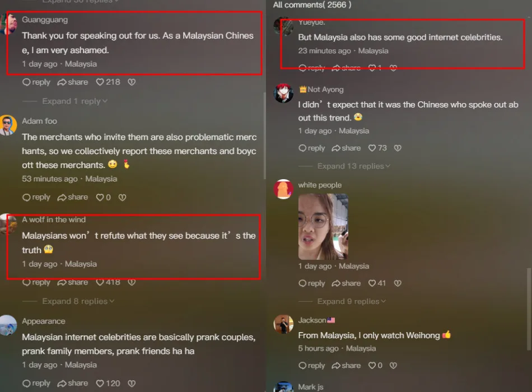Expand 9 replies under white people comment
This screenshot has height=392, width=532.
click(352, 301)
